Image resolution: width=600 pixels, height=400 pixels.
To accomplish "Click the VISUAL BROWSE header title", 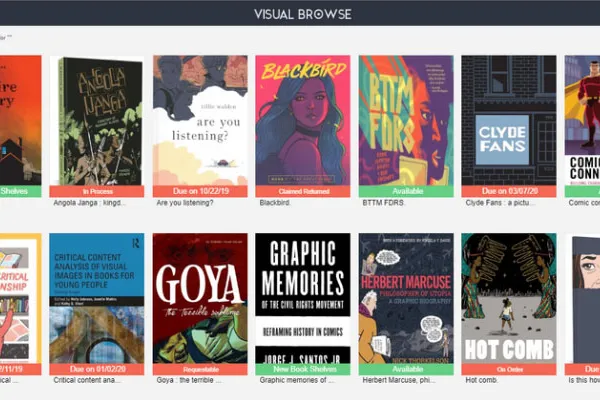I will (x=303, y=14).
